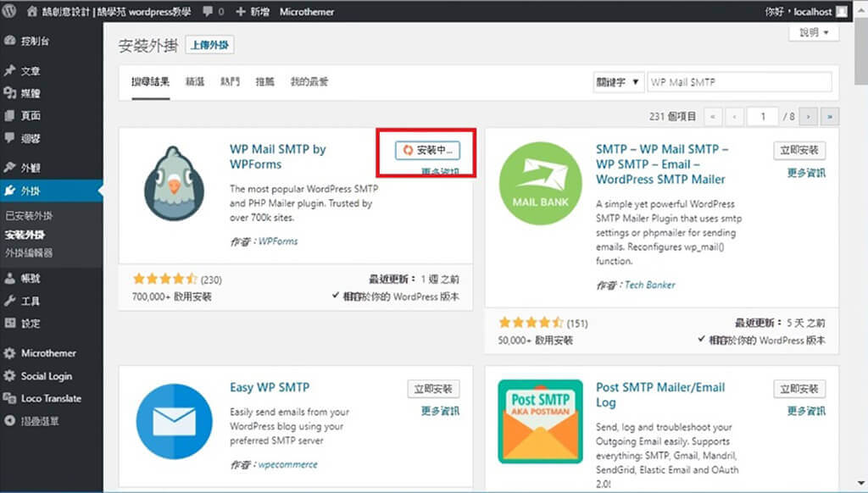Open WP Mail SMTP by WPForms title link
Viewport: 868px width, 493px height.
pos(277,156)
